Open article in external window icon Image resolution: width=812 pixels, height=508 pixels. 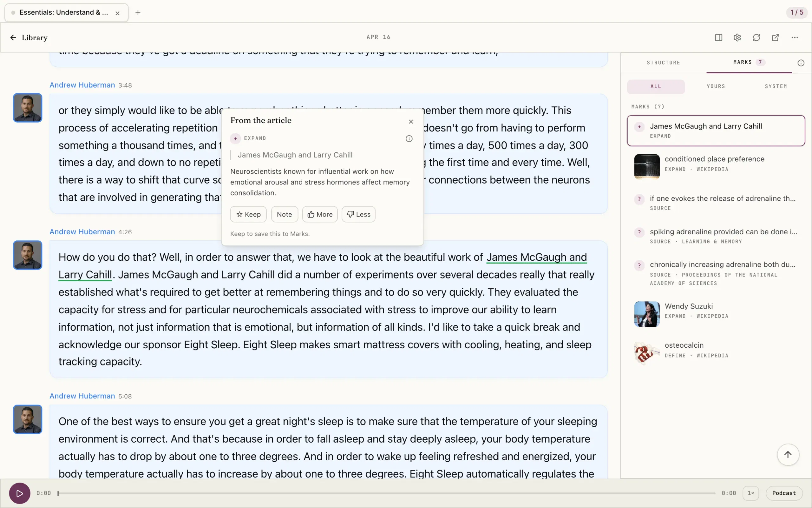[x=776, y=38]
